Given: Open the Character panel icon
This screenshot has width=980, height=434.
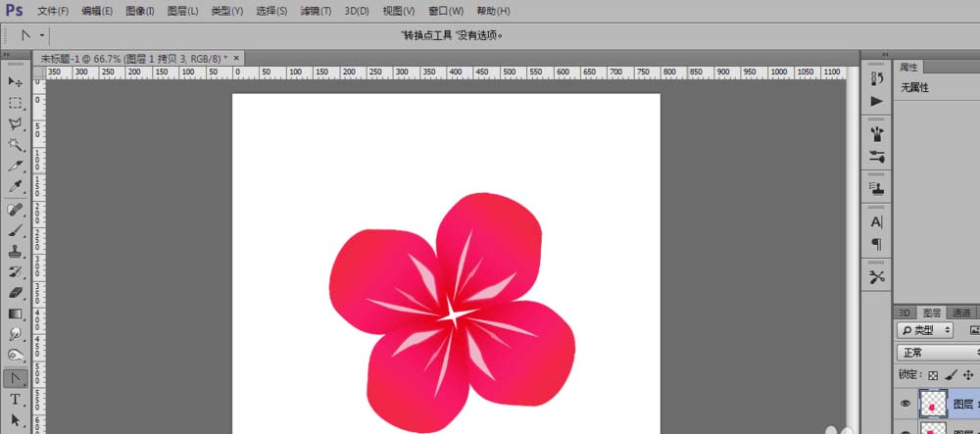Looking at the screenshot, I should 876,221.
